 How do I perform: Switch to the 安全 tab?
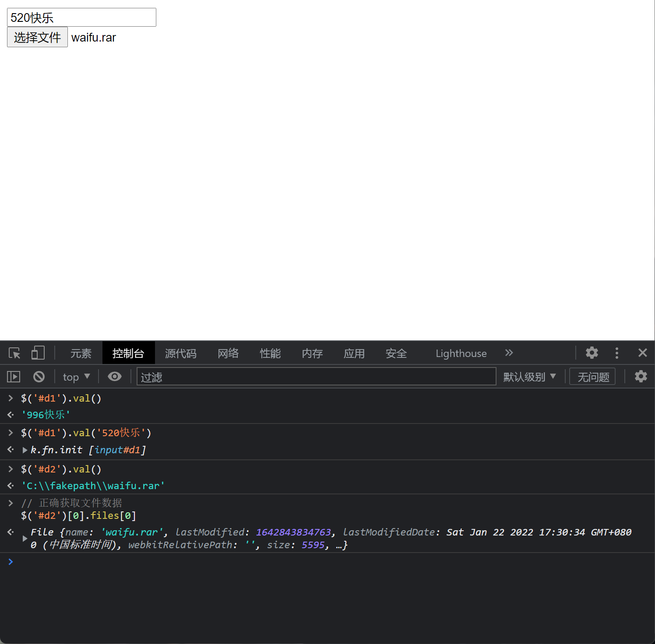(396, 353)
